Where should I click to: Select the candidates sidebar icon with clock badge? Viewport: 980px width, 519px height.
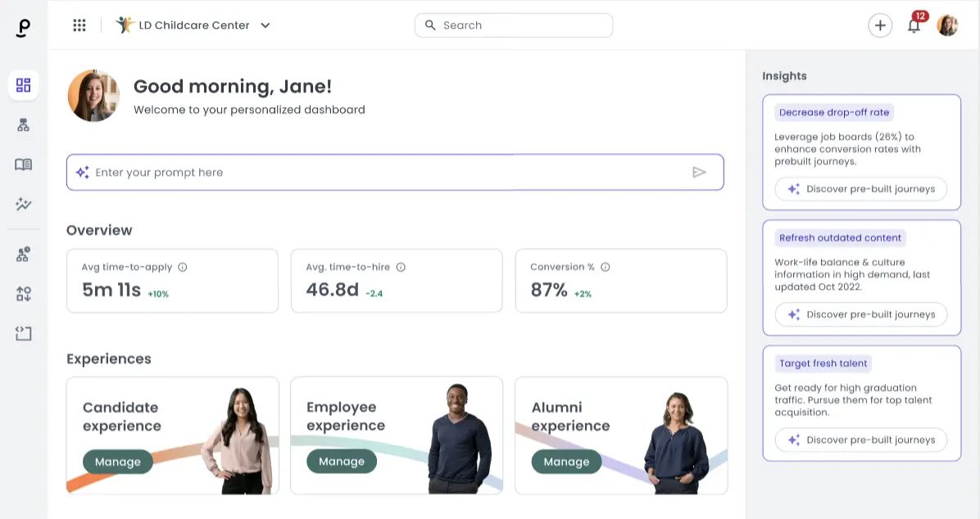tap(24, 254)
